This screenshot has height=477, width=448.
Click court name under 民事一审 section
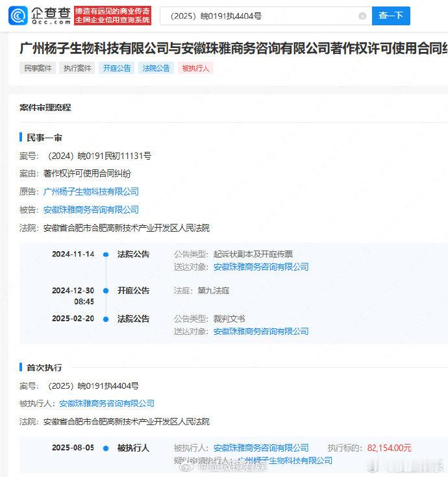tap(127, 228)
